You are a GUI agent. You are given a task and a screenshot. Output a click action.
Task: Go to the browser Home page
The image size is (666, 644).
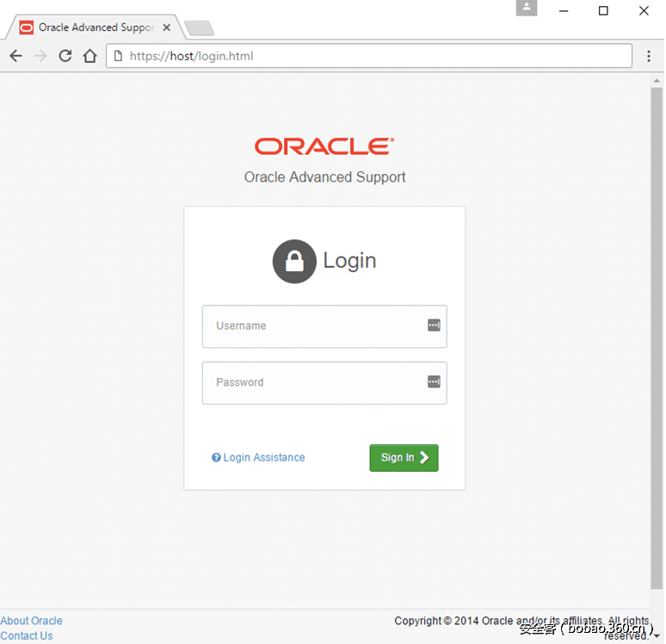click(89, 56)
